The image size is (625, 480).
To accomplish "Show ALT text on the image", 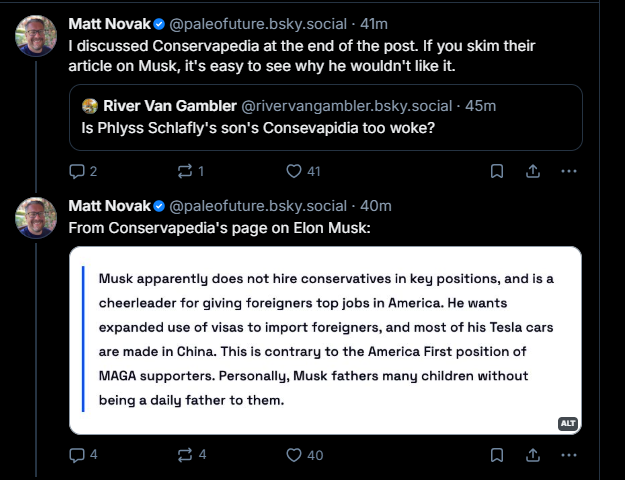I will click(568, 423).
